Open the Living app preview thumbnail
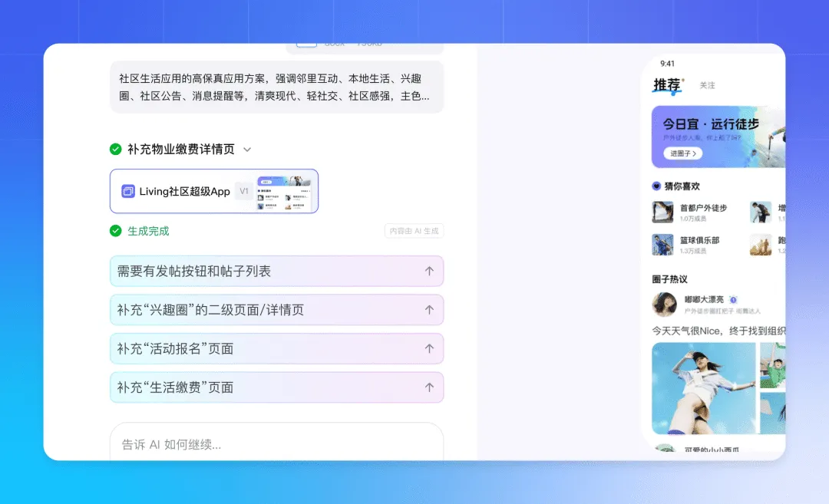This screenshot has width=829, height=504. click(x=285, y=193)
